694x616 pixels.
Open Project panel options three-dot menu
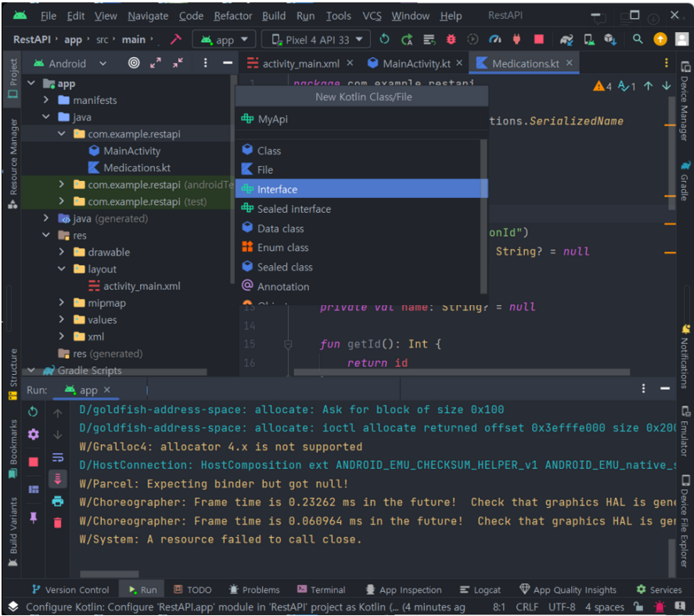tap(205, 63)
